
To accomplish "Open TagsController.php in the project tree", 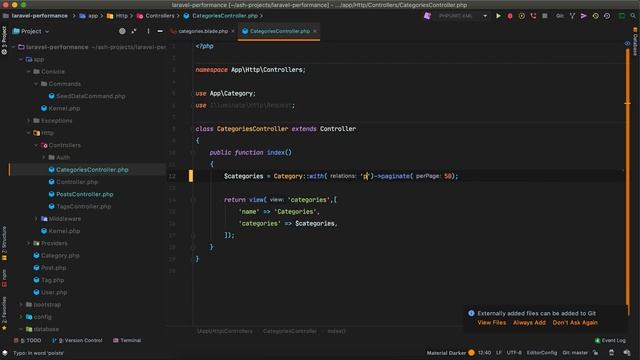I will click(83, 207).
